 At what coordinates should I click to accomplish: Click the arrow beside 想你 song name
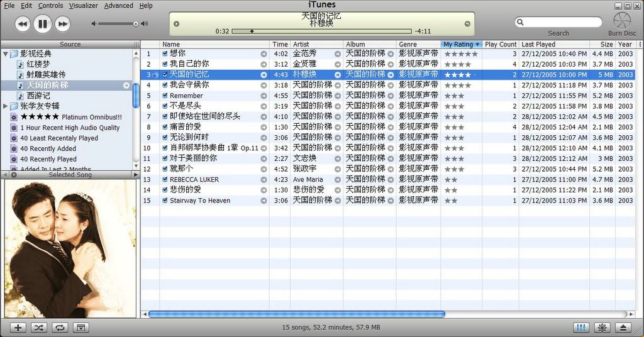[x=264, y=54]
